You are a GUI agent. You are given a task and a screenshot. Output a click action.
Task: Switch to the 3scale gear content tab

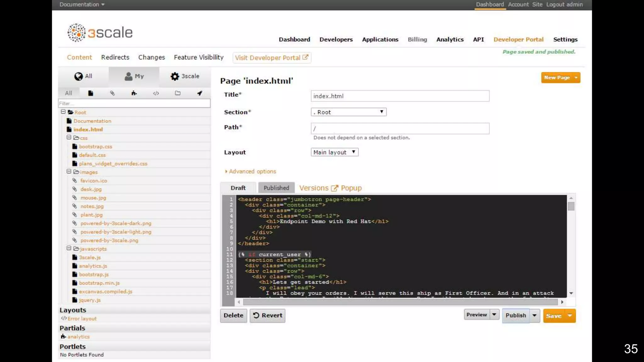click(x=185, y=76)
